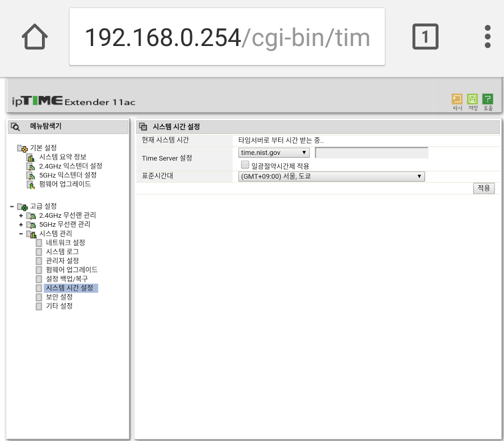Click the custom time server text field
Viewport: 504px width, 441px height.
click(372, 153)
